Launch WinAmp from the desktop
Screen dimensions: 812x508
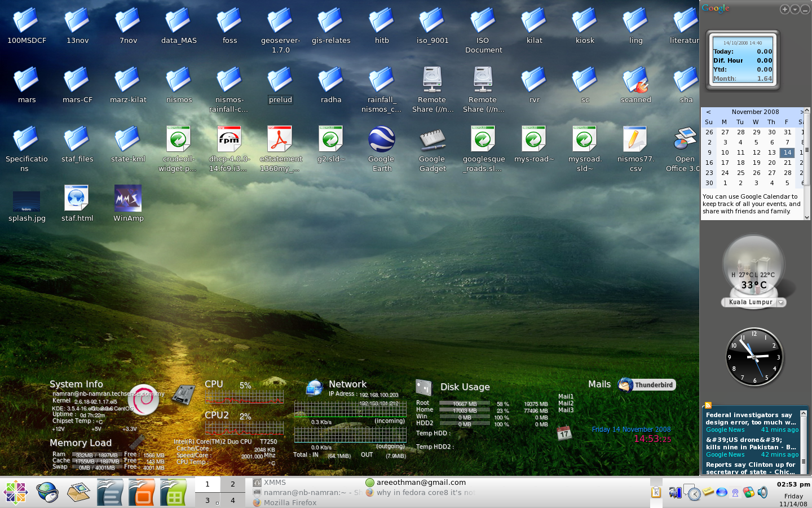click(128, 199)
